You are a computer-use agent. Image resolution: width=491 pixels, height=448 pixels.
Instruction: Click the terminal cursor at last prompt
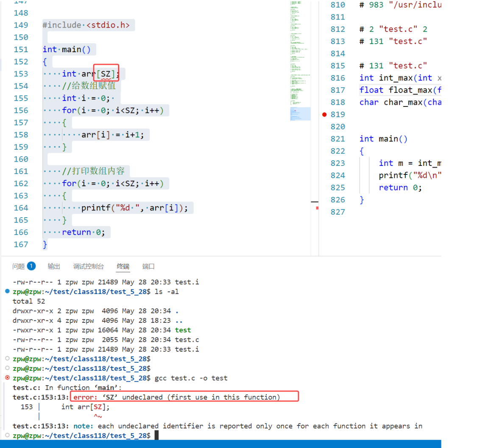click(156, 435)
